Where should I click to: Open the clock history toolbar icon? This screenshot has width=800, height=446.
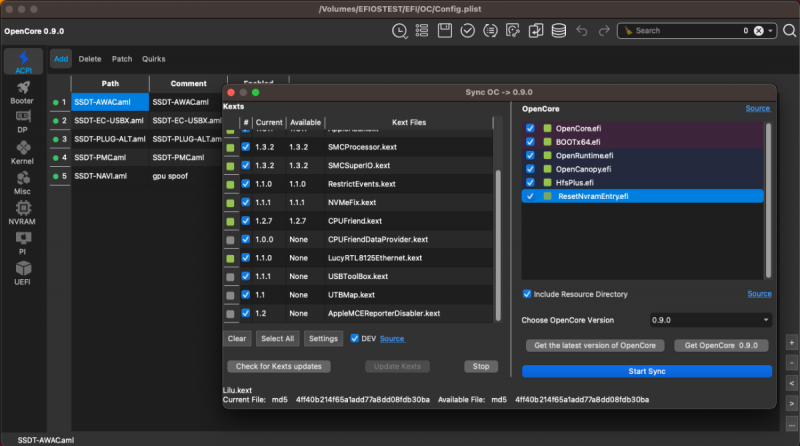pyautogui.click(x=400, y=31)
